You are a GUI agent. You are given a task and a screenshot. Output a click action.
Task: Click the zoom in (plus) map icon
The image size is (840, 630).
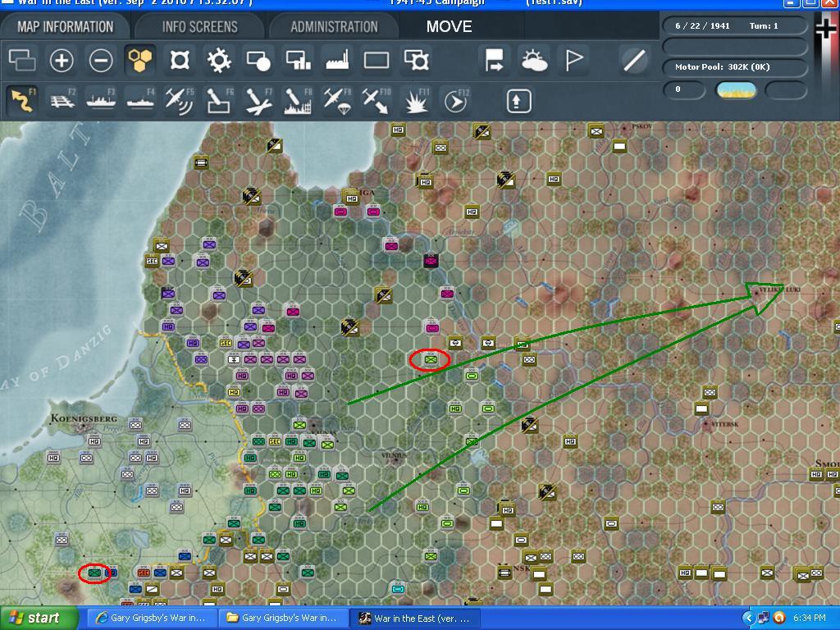point(62,60)
